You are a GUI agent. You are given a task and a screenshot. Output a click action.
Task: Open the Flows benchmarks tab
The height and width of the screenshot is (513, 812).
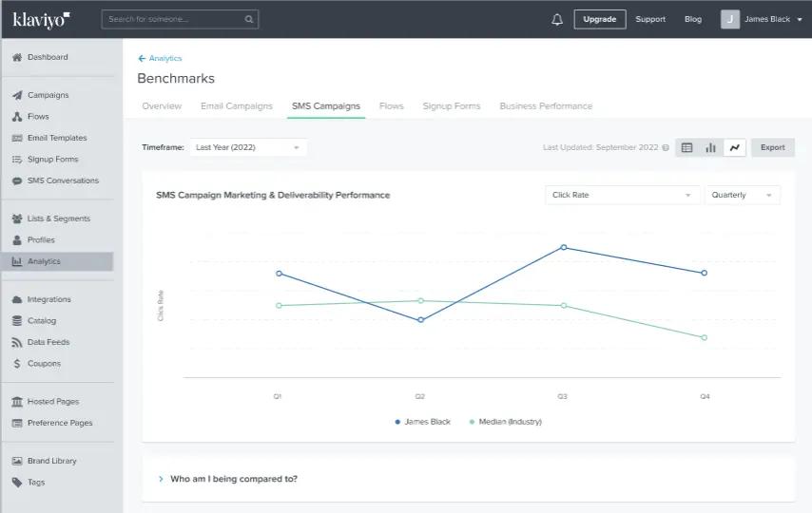[x=391, y=106]
